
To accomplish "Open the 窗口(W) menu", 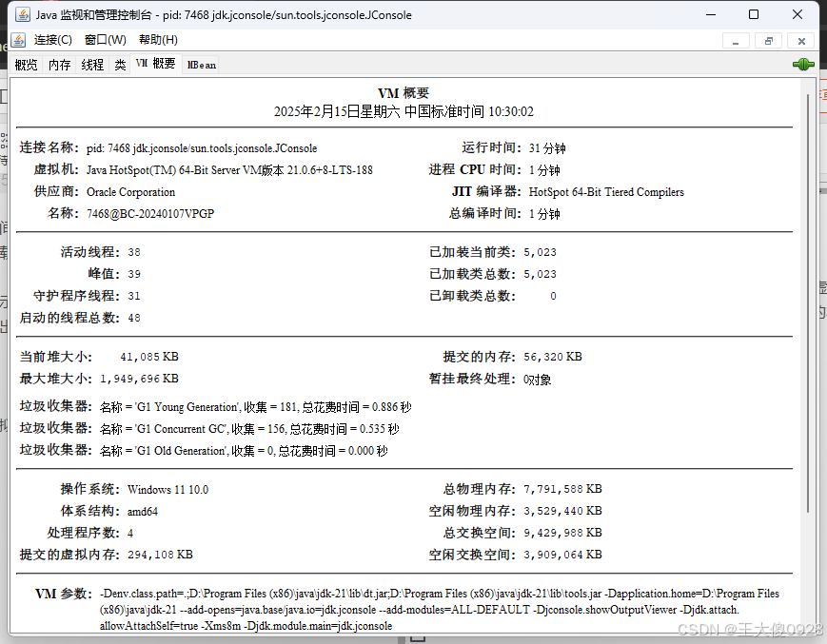I will 105,39.
